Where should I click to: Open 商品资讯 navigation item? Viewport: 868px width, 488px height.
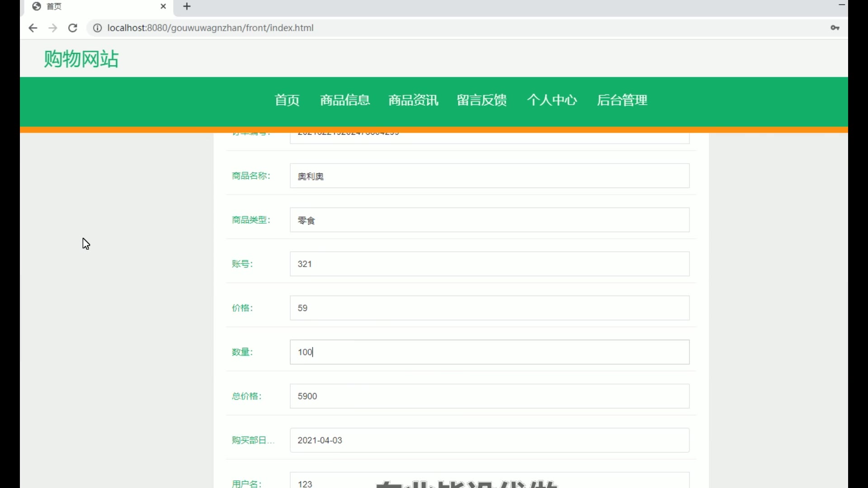(x=413, y=100)
